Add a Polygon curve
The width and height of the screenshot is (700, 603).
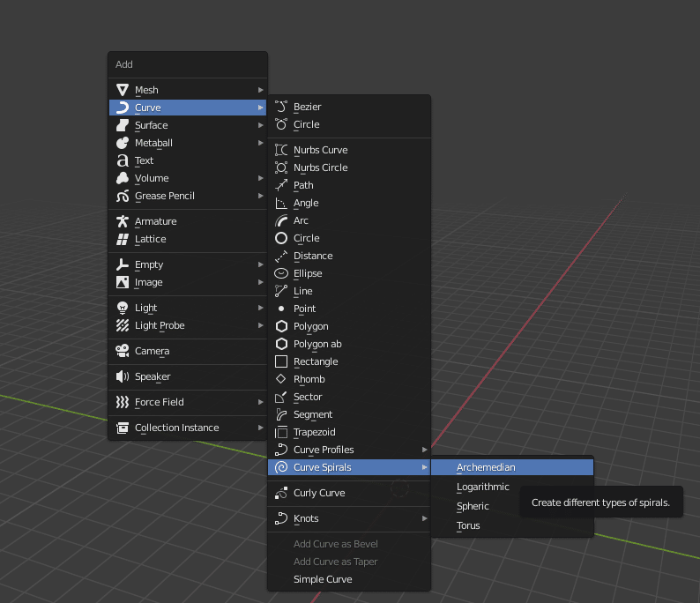pos(349,326)
